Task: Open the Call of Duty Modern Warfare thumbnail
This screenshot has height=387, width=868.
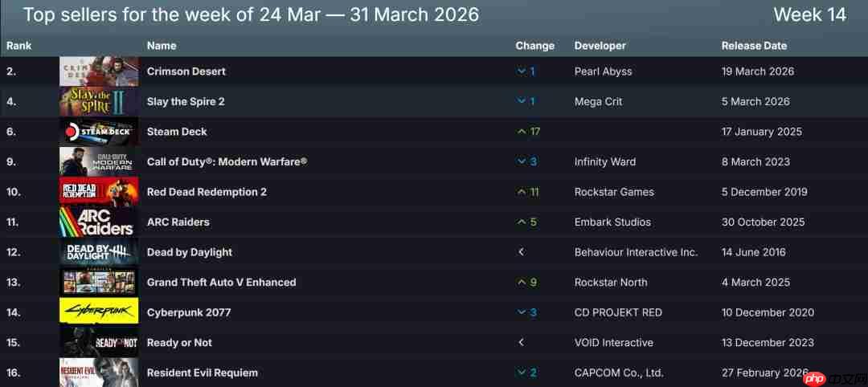Action: [99, 162]
